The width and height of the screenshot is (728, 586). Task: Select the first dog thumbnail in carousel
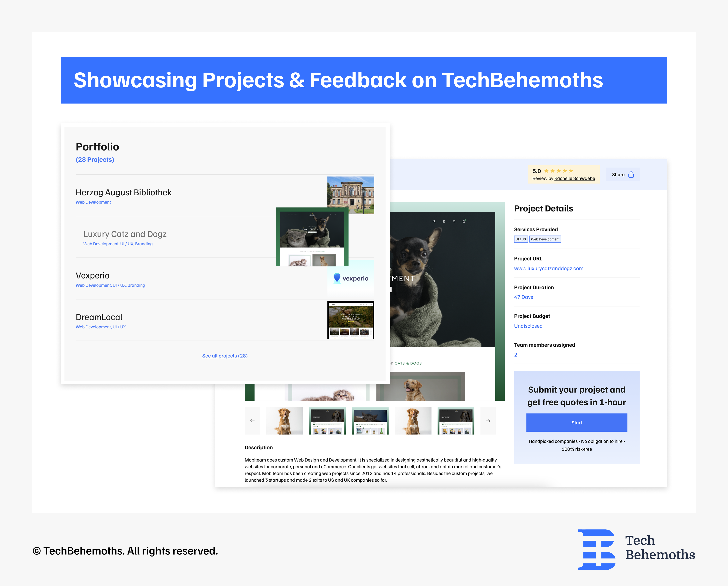pyautogui.click(x=284, y=421)
